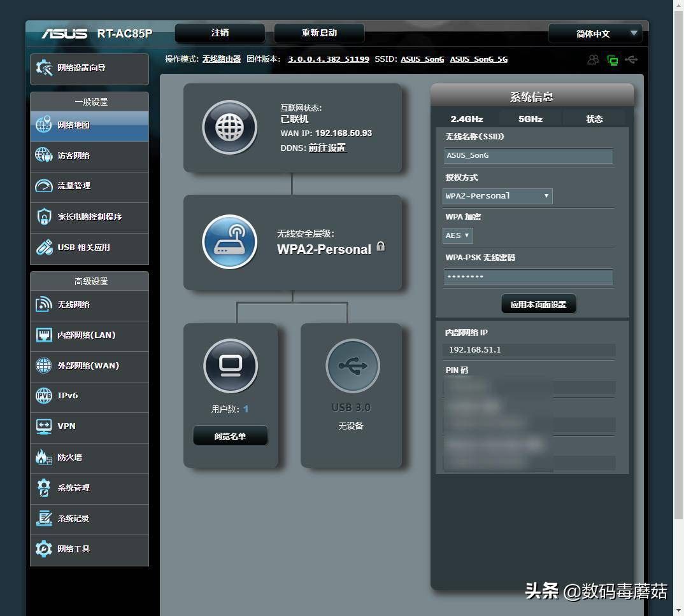The image size is (684, 616).
Task: Open the DDNS 前往设置 link
Action: click(x=327, y=148)
